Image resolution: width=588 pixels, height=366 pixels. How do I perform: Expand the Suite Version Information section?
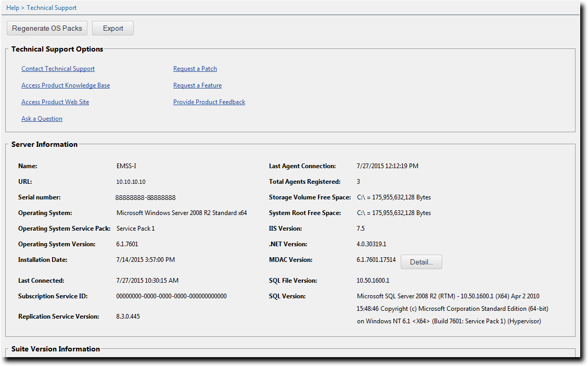point(55,349)
